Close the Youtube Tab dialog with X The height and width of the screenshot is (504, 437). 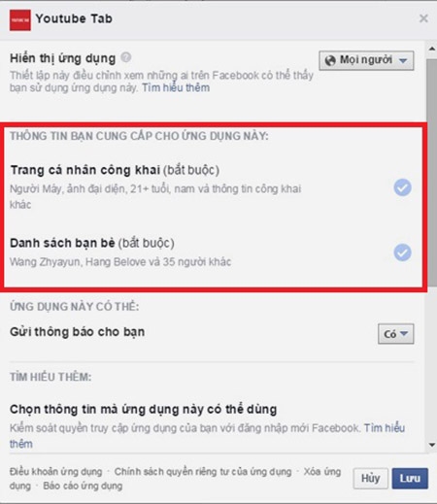[423, 18]
